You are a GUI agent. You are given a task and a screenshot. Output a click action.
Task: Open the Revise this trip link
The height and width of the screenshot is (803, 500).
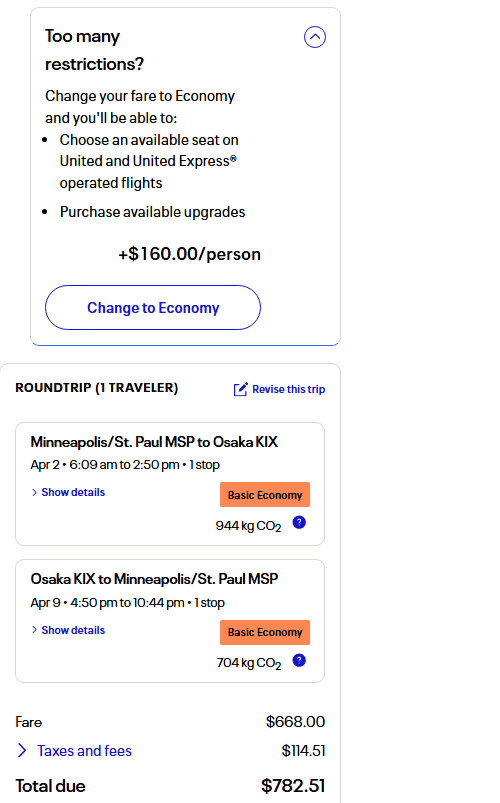click(x=288, y=389)
